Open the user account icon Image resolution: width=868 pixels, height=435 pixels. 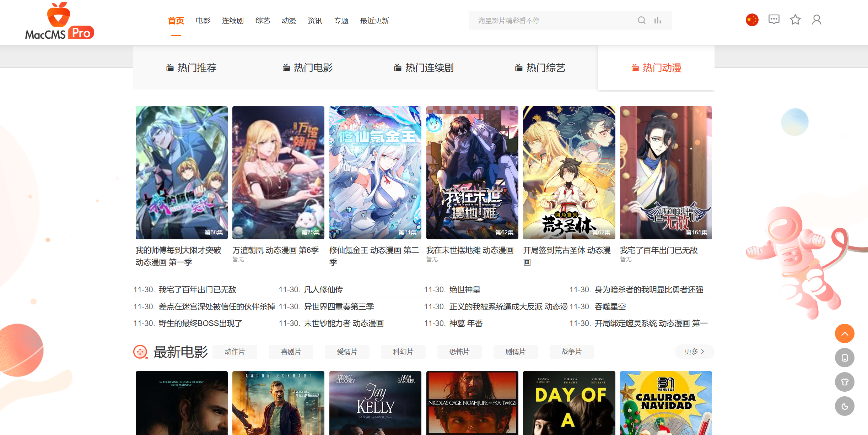[816, 20]
